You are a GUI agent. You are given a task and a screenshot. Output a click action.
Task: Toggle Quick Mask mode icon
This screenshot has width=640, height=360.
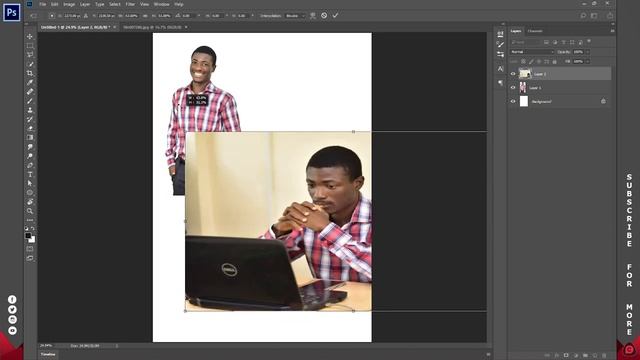pos(30,249)
